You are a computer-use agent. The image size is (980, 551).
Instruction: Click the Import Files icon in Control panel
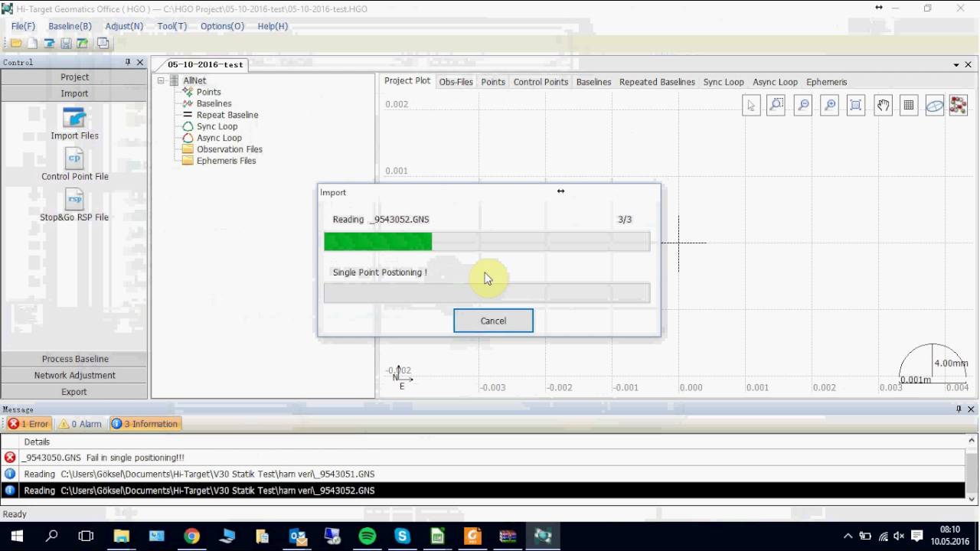pos(74,124)
